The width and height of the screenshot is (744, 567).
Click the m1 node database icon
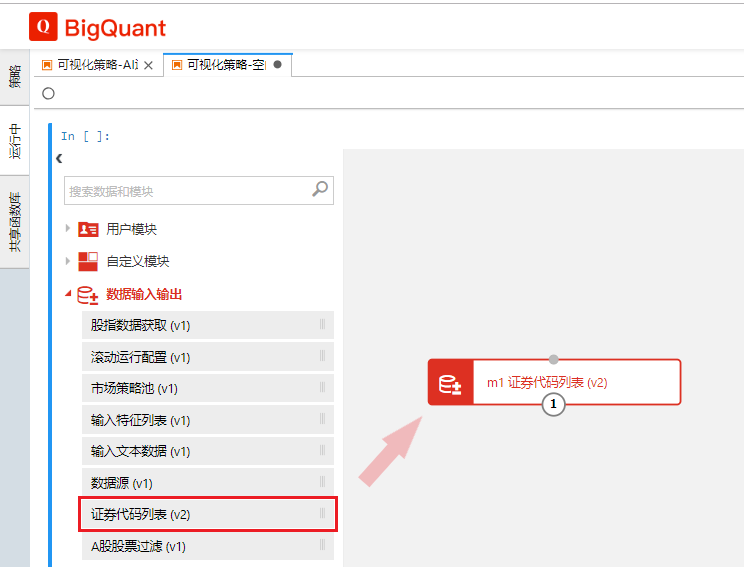click(x=450, y=383)
